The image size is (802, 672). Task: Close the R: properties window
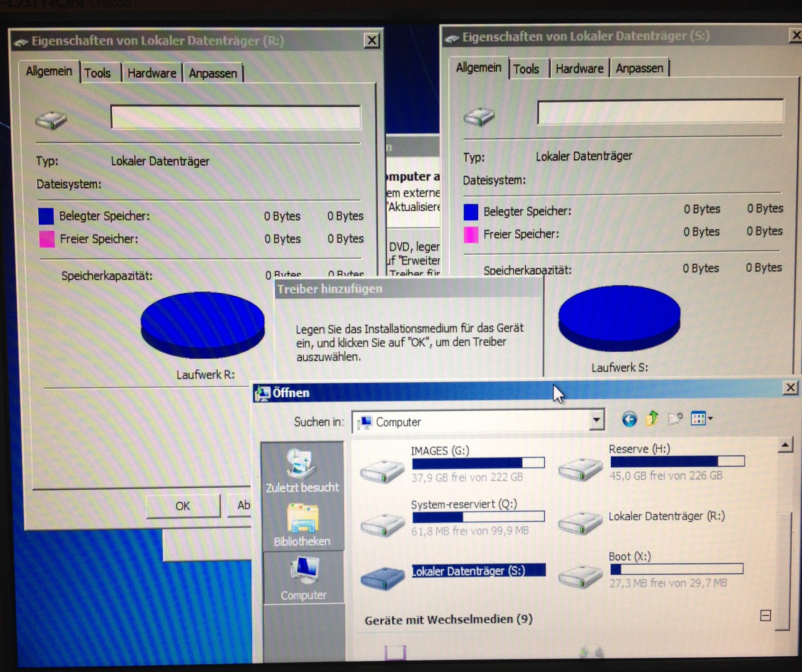point(371,41)
